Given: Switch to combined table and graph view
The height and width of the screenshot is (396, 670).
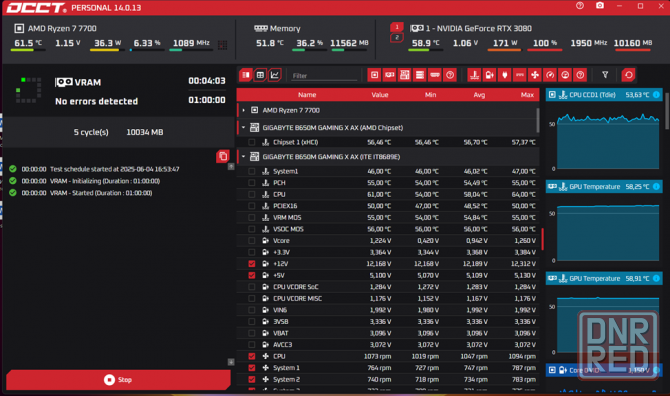Looking at the screenshot, I should tap(246, 75).
